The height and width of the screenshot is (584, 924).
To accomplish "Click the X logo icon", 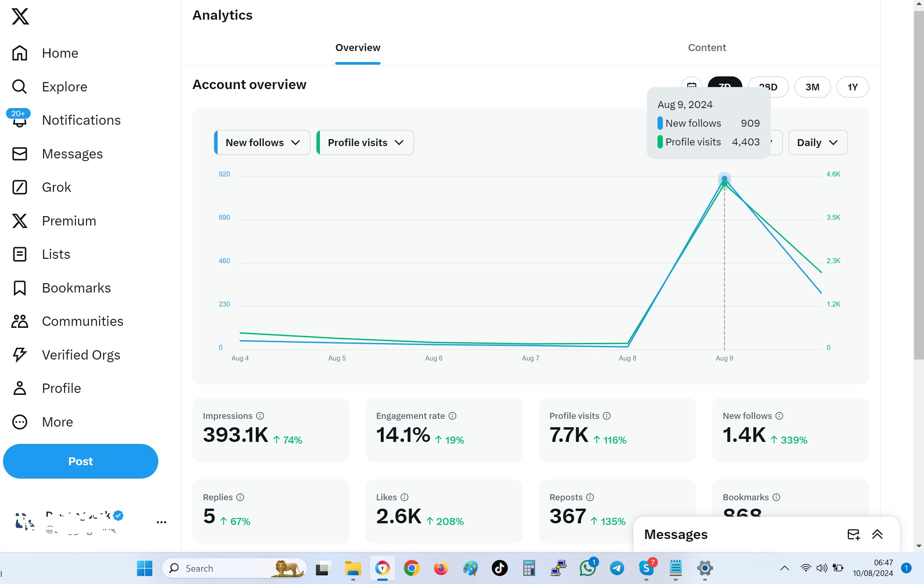I will [20, 17].
